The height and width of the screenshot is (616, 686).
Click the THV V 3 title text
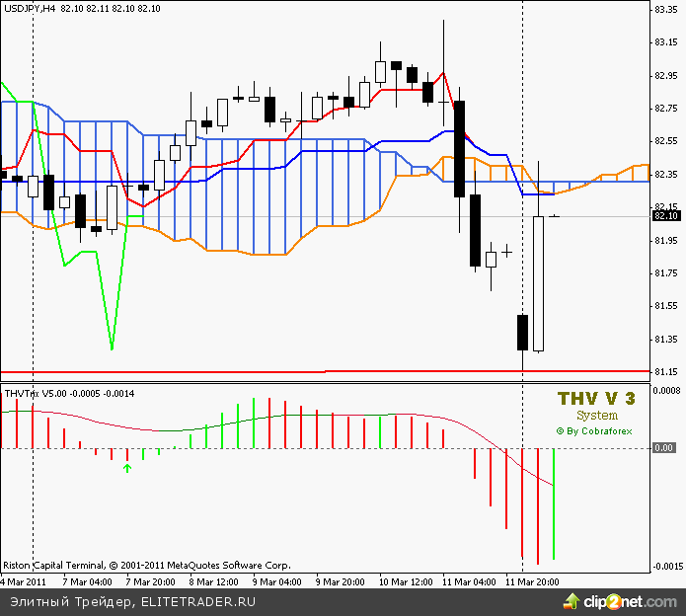(x=596, y=399)
